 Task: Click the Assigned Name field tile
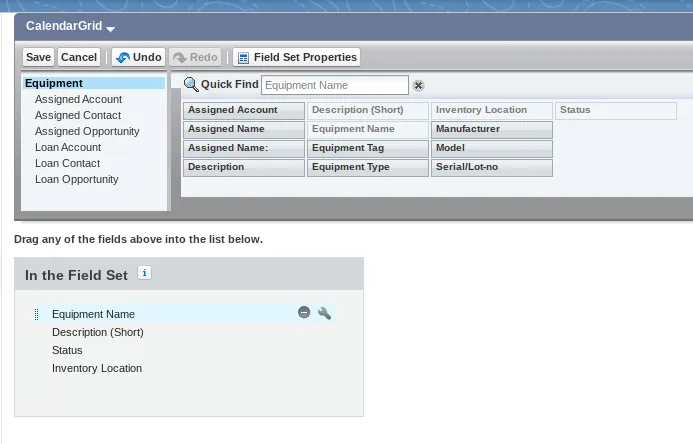[x=244, y=129]
